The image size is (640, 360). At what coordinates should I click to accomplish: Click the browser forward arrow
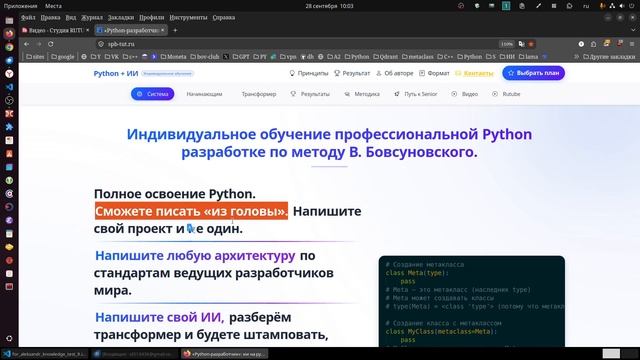[39, 44]
